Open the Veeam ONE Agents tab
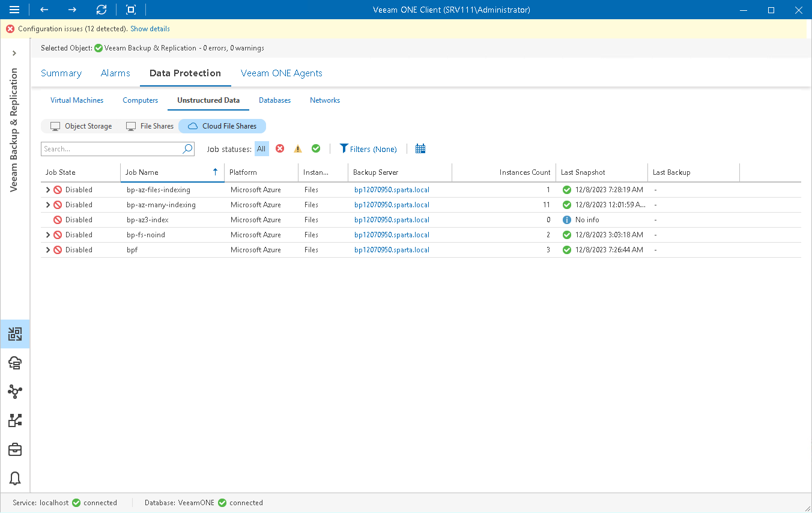The image size is (812, 513). point(282,73)
